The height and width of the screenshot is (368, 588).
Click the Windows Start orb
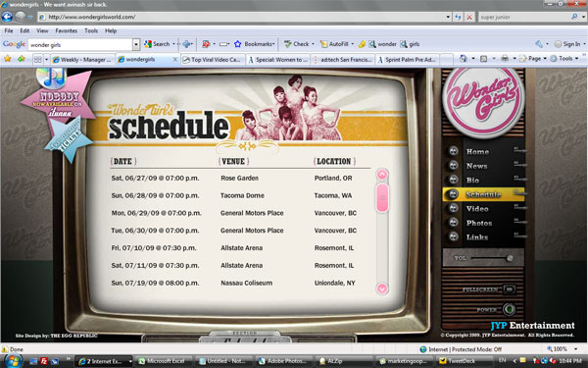13,361
